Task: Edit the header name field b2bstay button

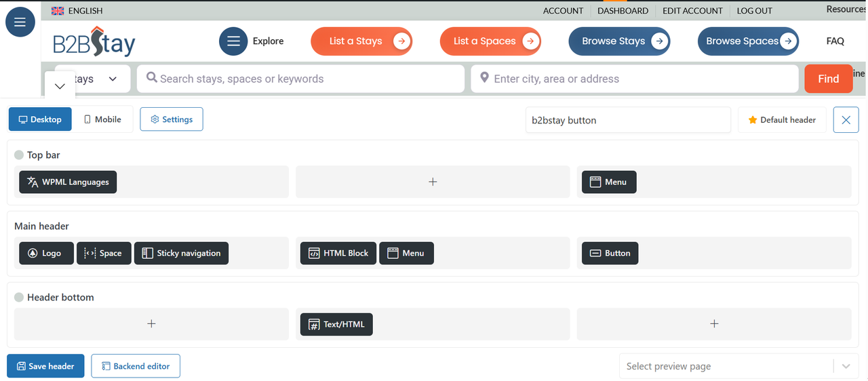Action: tap(628, 120)
